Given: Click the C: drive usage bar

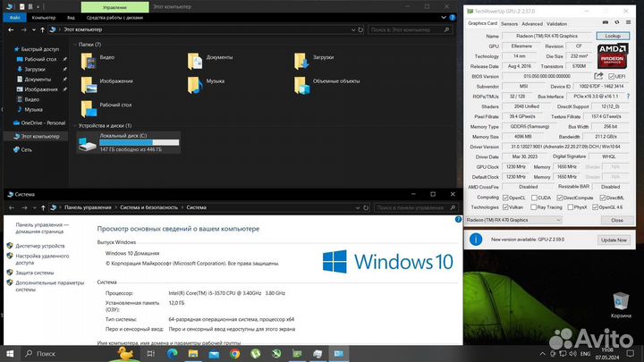Looking at the screenshot, I should click(x=140, y=142).
